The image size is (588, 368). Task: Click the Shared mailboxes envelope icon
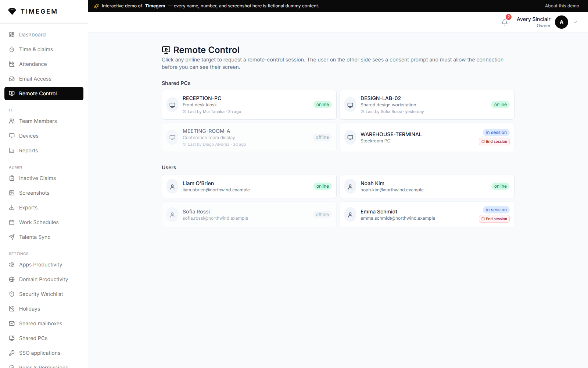(12, 323)
